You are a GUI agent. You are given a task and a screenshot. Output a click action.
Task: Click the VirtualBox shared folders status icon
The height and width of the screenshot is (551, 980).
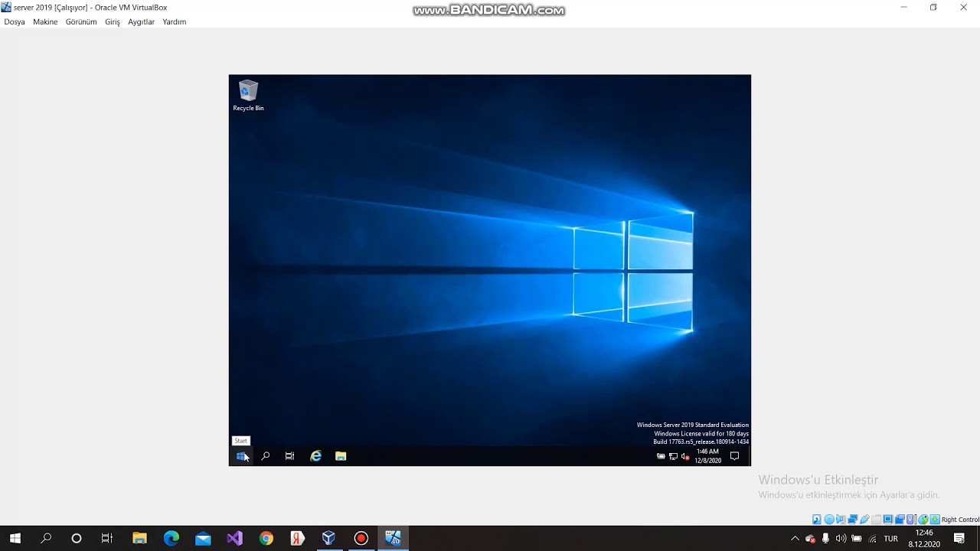tap(876, 520)
